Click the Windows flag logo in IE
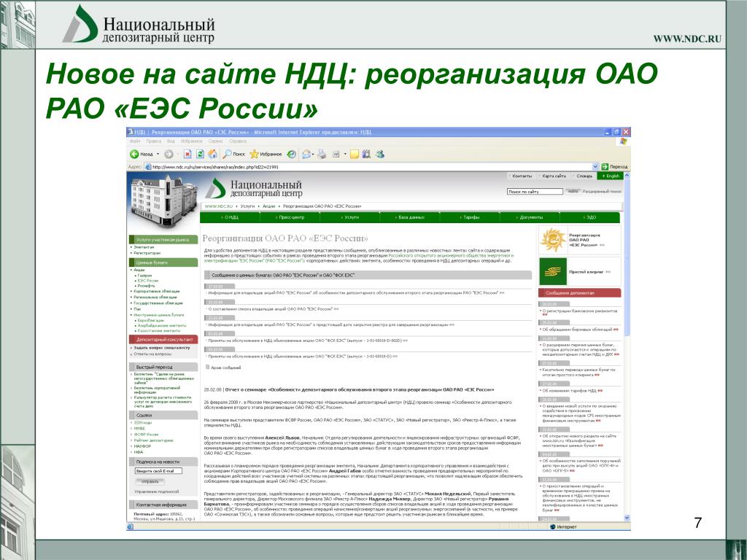Viewport: 747px width, 560px height. pos(624,141)
